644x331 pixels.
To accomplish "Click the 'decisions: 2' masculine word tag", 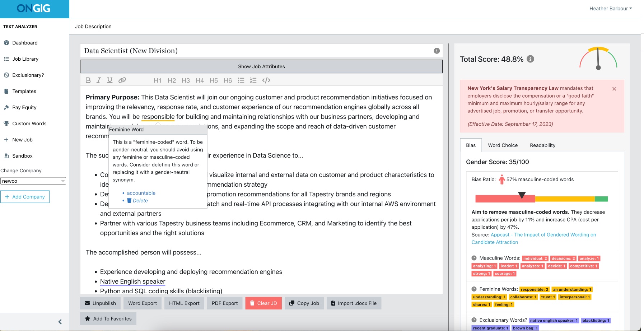I will pos(563,258).
